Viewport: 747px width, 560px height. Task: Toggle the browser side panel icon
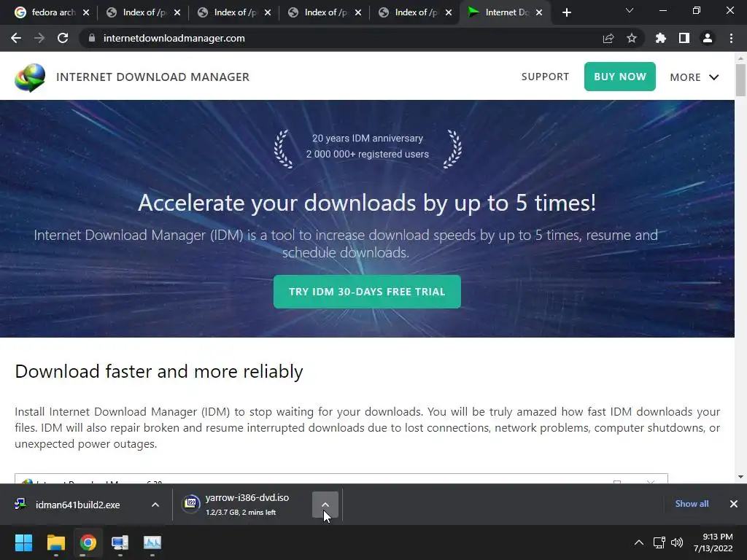point(684,38)
